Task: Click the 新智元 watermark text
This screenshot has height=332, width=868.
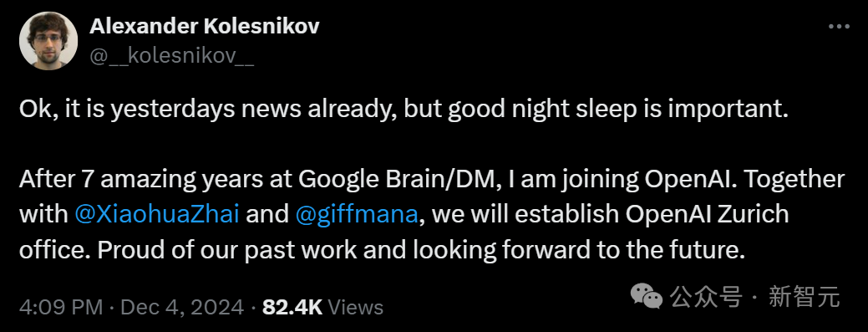Action: (804, 297)
